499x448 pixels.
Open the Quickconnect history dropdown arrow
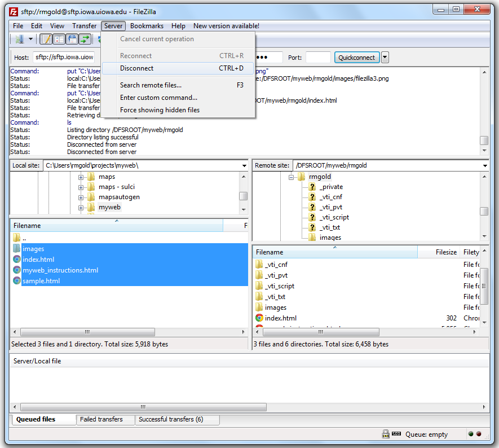(x=385, y=58)
